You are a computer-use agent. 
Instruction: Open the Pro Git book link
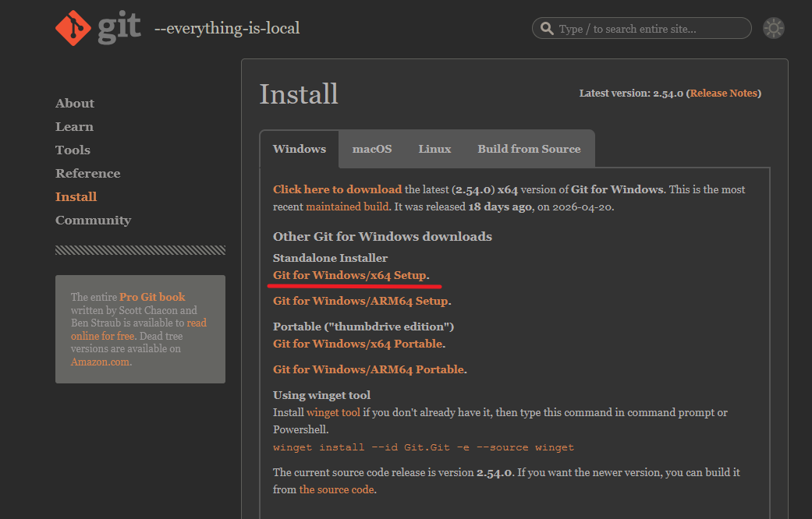coord(152,297)
